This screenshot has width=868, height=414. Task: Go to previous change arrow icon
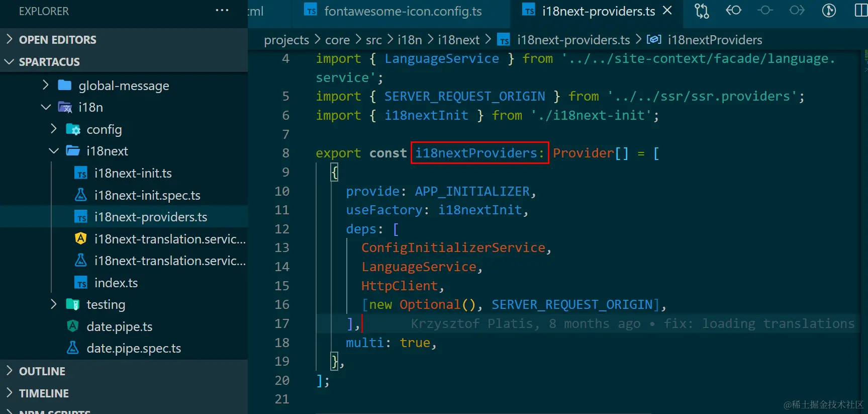733,10
